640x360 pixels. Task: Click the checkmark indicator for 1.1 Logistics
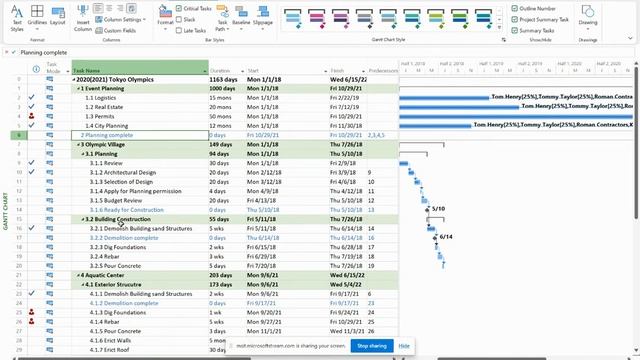(x=31, y=98)
